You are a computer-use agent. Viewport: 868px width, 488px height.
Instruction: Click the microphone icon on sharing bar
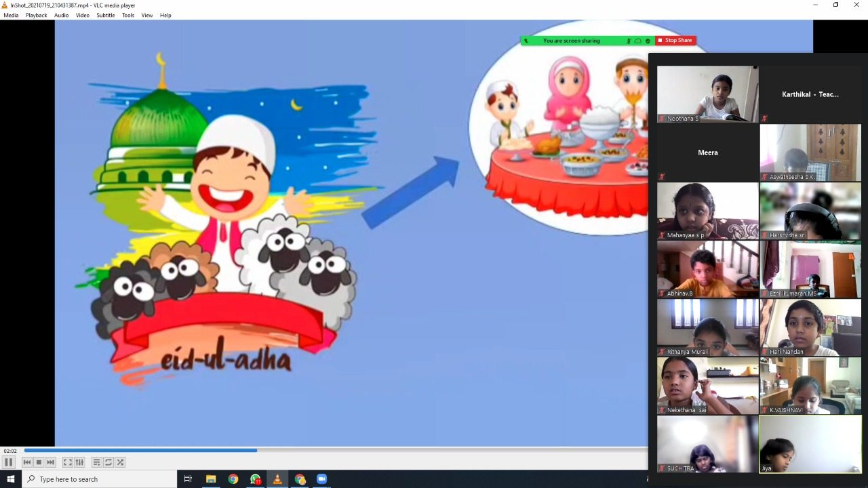pyautogui.click(x=629, y=41)
